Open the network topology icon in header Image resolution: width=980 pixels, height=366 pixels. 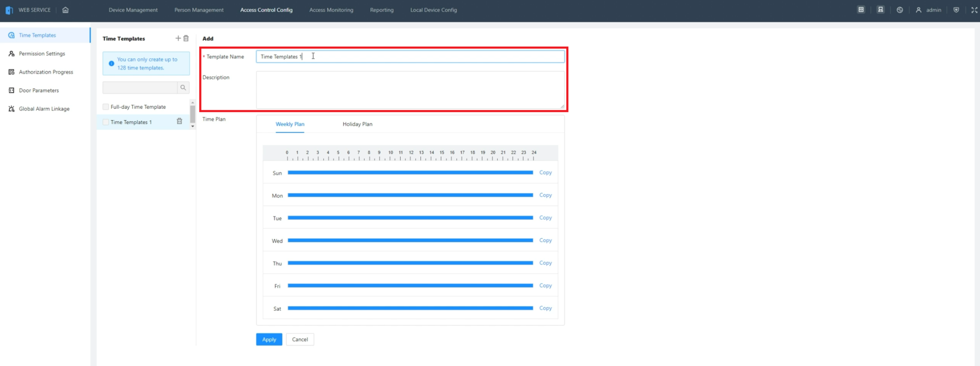(x=880, y=10)
